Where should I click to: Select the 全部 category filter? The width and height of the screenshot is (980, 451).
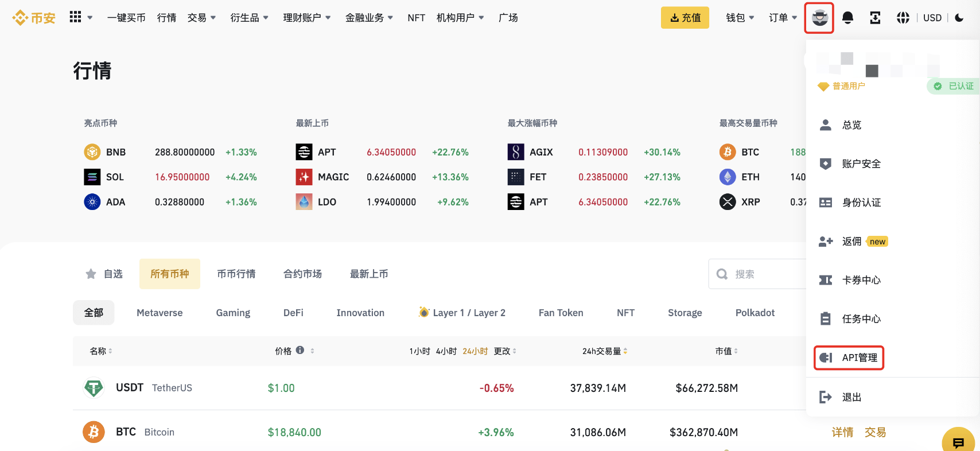pyautogui.click(x=94, y=313)
